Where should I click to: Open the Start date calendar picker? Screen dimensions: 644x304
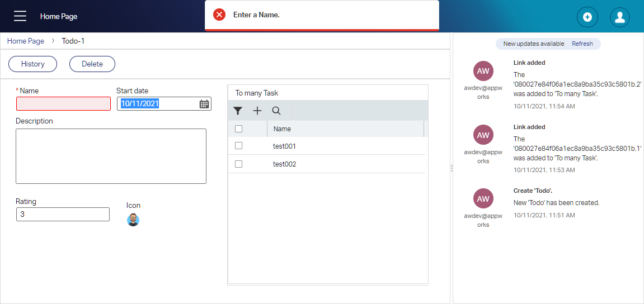point(204,104)
